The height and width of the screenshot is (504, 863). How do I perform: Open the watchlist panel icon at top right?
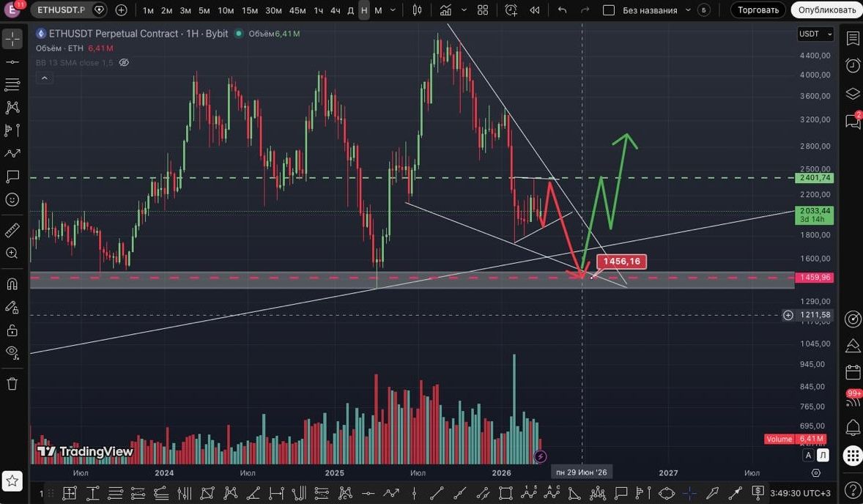(x=853, y=38)
